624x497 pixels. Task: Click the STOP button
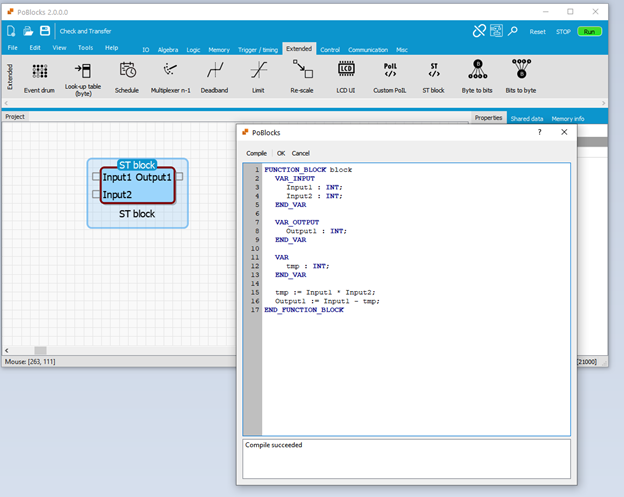(563, 31)
